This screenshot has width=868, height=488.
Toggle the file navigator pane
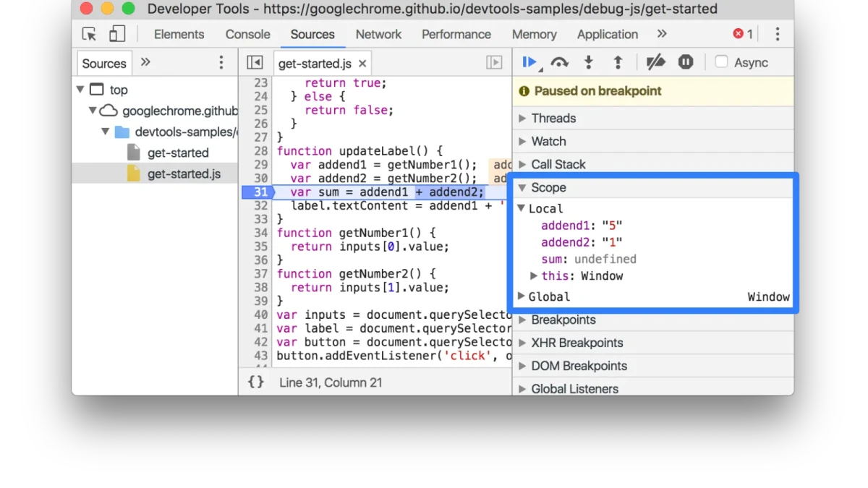(x=254, y=63)
